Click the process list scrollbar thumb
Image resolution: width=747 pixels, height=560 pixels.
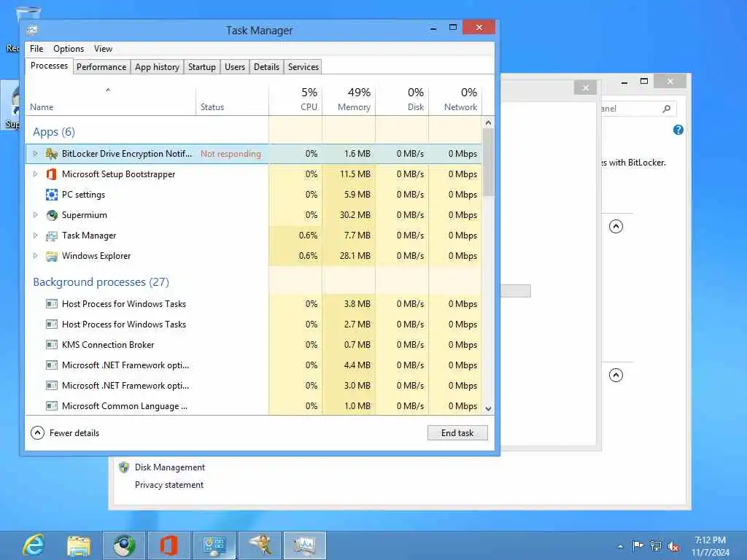488,162
